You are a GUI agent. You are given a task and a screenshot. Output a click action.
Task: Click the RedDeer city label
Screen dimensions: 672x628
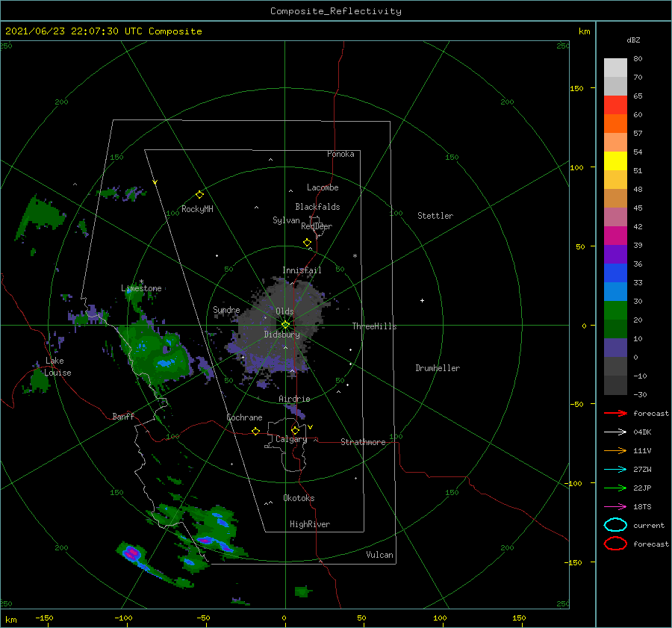317,226
